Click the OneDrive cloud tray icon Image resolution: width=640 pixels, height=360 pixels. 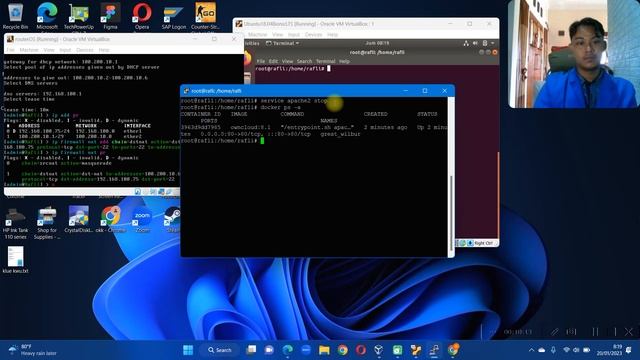coord(542,350)
